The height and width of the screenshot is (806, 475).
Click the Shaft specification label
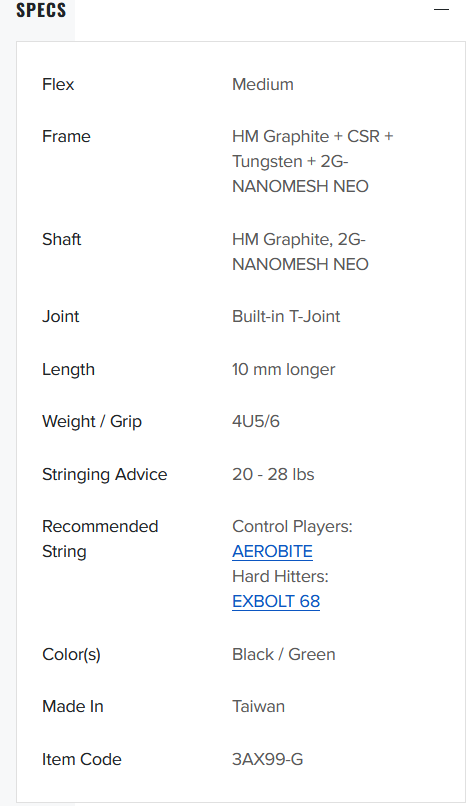click(x=62, y=239)
